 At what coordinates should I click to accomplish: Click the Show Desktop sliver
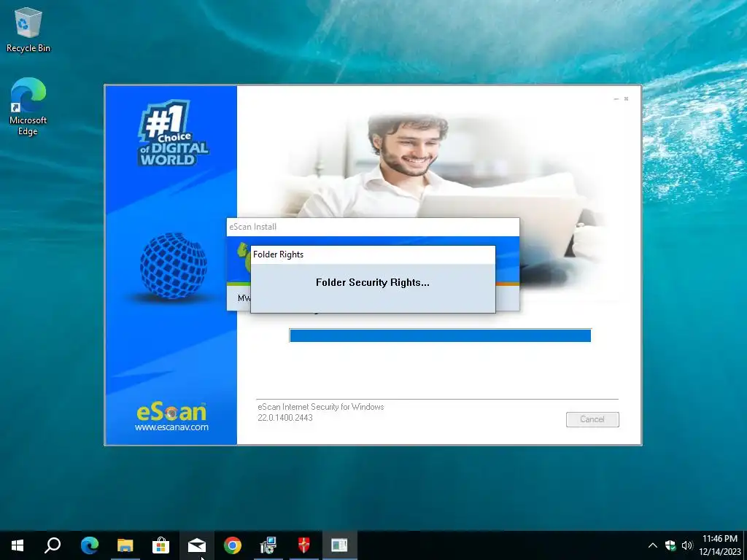[x=745, y=545]
